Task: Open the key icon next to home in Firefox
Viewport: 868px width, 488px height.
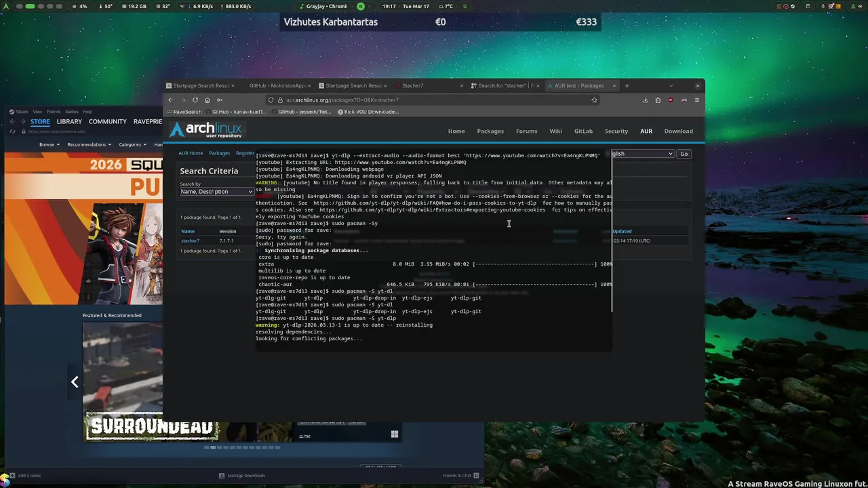Action: 220,100
